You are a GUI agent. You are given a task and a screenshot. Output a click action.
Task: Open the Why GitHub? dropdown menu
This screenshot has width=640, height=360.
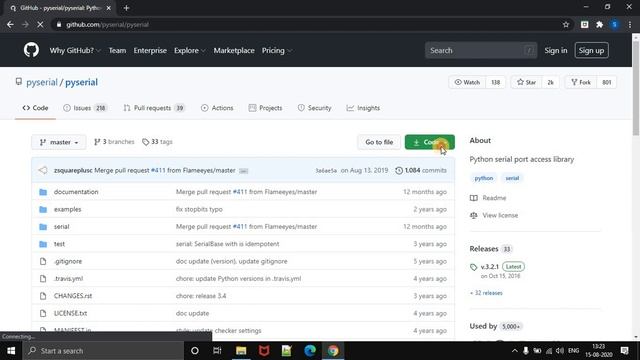pos(75,51)
